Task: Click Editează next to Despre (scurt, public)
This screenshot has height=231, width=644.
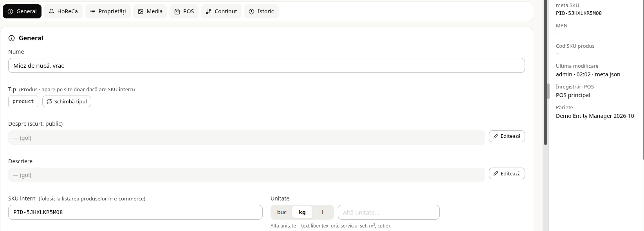Action: 507,136
